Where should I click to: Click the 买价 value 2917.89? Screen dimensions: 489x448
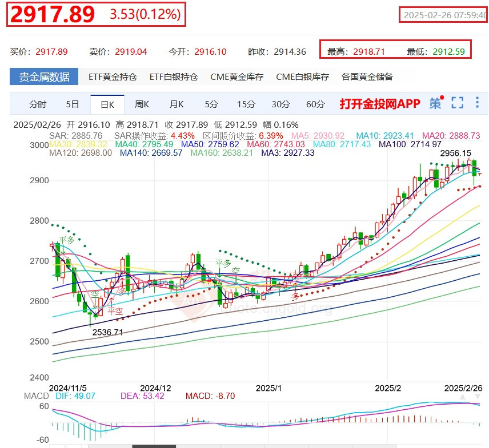click(x=51, y=52)
